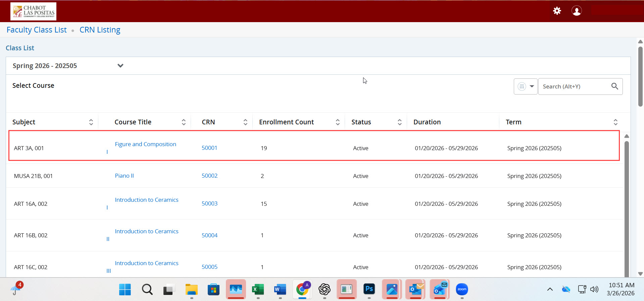The height and width of the screenshot is (301, 644).
Task: Open the user profile icon
Action: pyautogui.click(x=576, y=11)
